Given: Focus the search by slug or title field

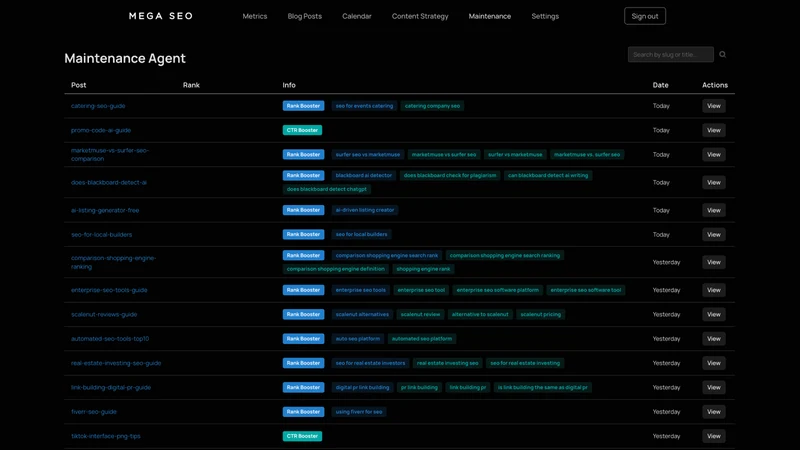Looking at the screenshot, I should point(670,55).
